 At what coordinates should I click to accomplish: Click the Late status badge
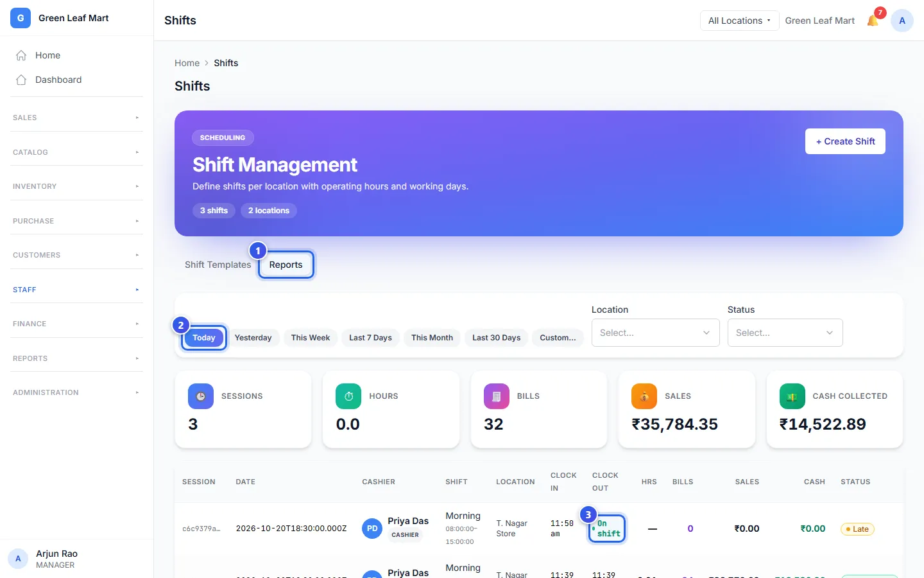[857, 529]
